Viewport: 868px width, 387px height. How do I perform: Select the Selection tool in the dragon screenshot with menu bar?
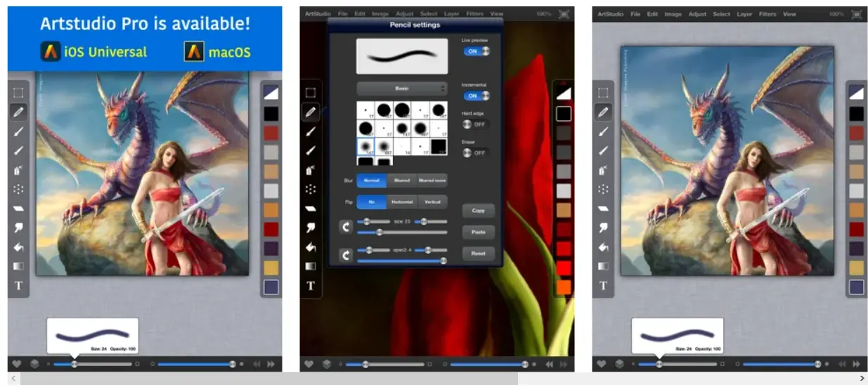[x=603, y=92]
